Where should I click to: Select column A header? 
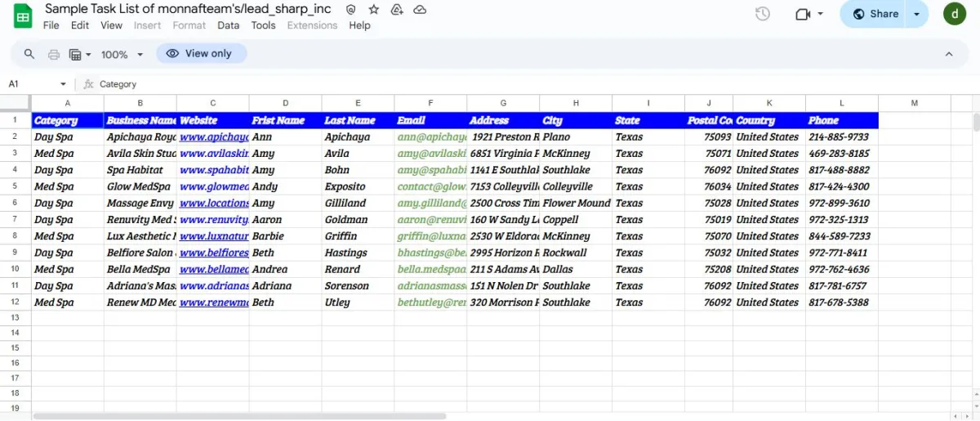pos(68,103)
